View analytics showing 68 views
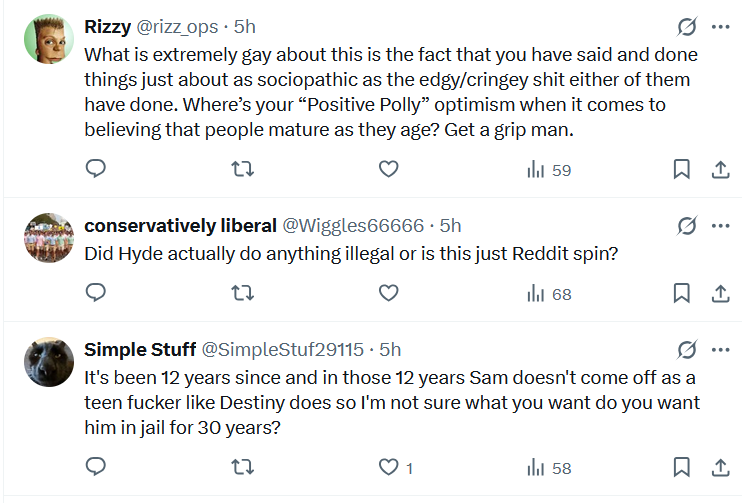This screenshot has height=503, width=742. (549, 293)
